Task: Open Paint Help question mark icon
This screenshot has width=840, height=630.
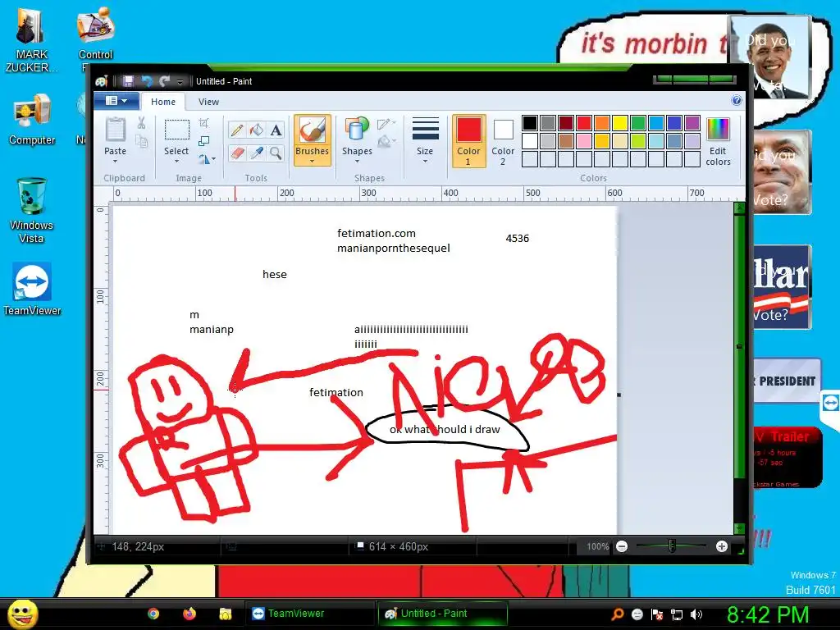Action: pos(737,100)
